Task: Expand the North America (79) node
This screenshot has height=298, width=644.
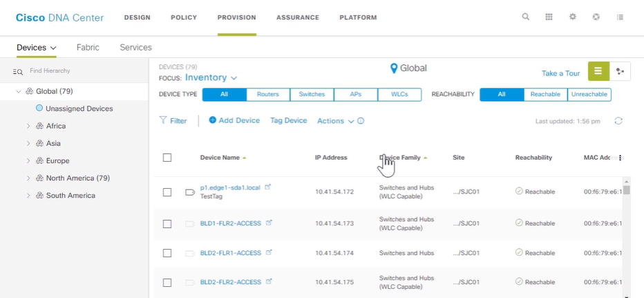Action: point(28,178)
